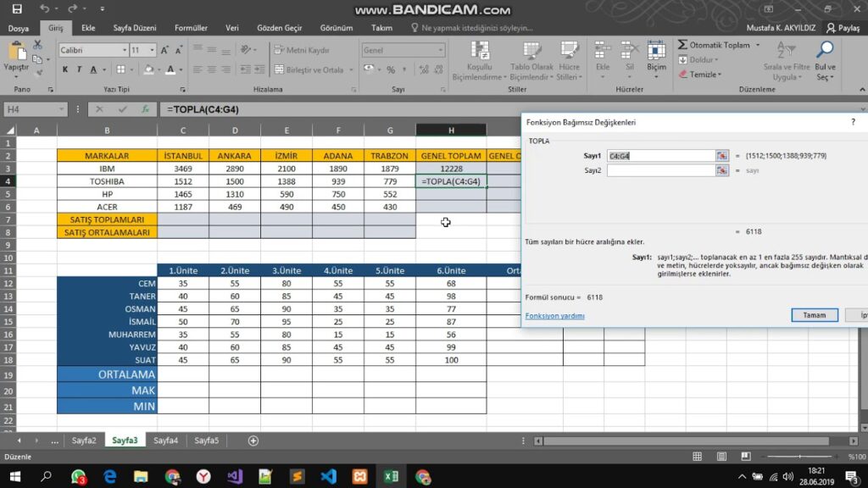Open the Formüller ribbon tab
The height and width of the screenshot is (488, 868).
tap(191, 28)
